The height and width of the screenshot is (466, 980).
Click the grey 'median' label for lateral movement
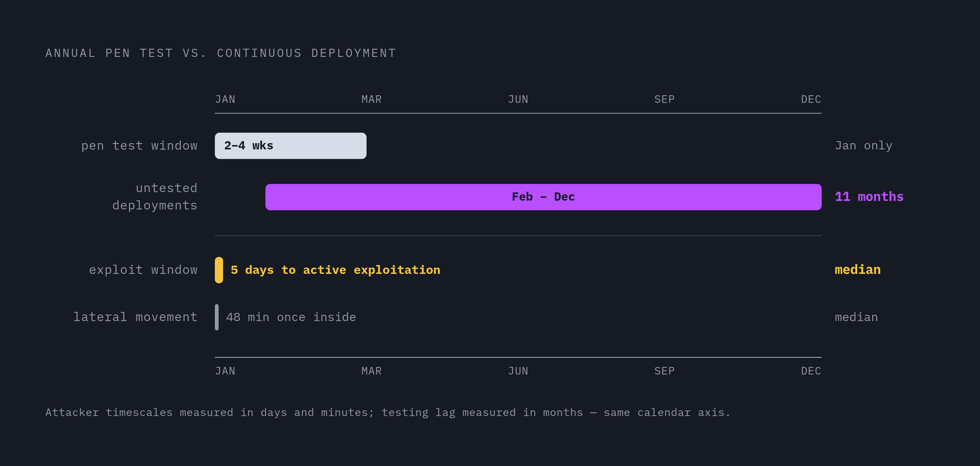point(856,317)
